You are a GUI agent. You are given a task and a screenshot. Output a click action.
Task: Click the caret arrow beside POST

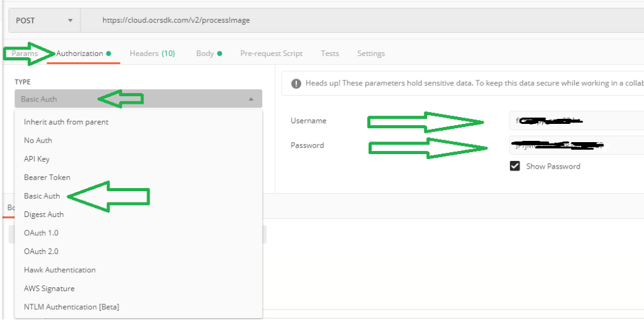click(70, 20)
